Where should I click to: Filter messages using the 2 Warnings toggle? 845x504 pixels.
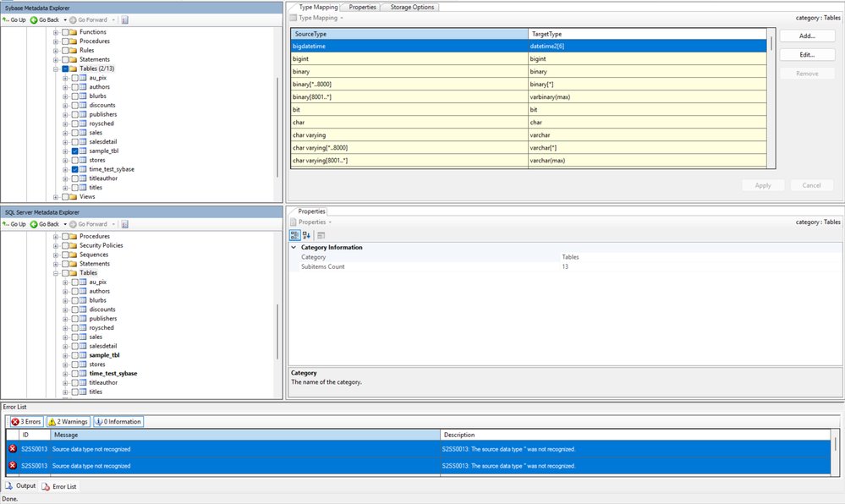pyautogui.click(x=68, y=421)
